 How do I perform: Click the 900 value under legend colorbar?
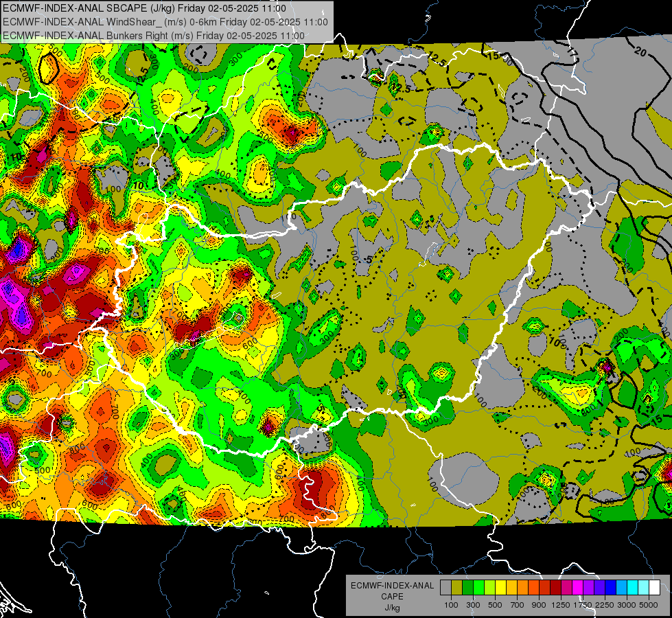click(x=539, y=605)
